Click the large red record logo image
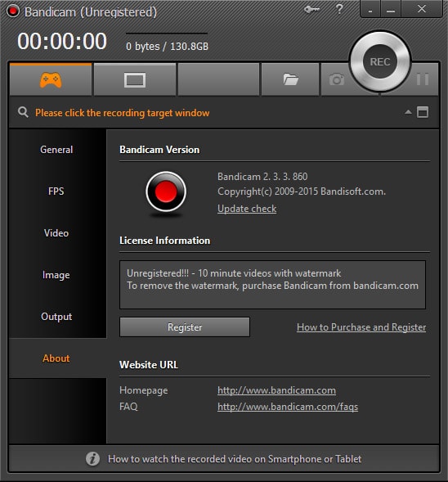 point(166,191)
